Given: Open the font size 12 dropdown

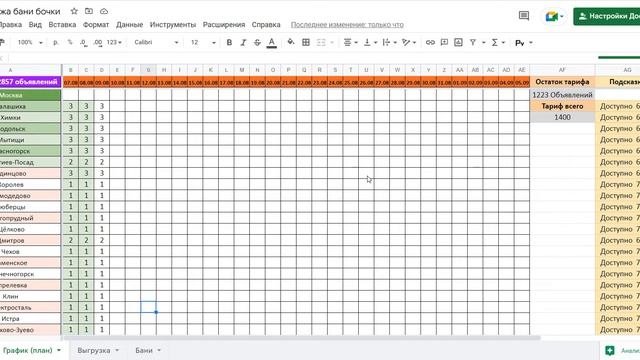Looking at the screenshot, I should coord(203,42).
